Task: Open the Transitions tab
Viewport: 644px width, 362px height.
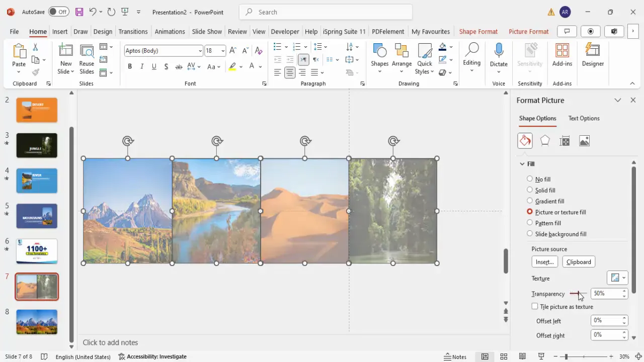Action: (133, 31)
